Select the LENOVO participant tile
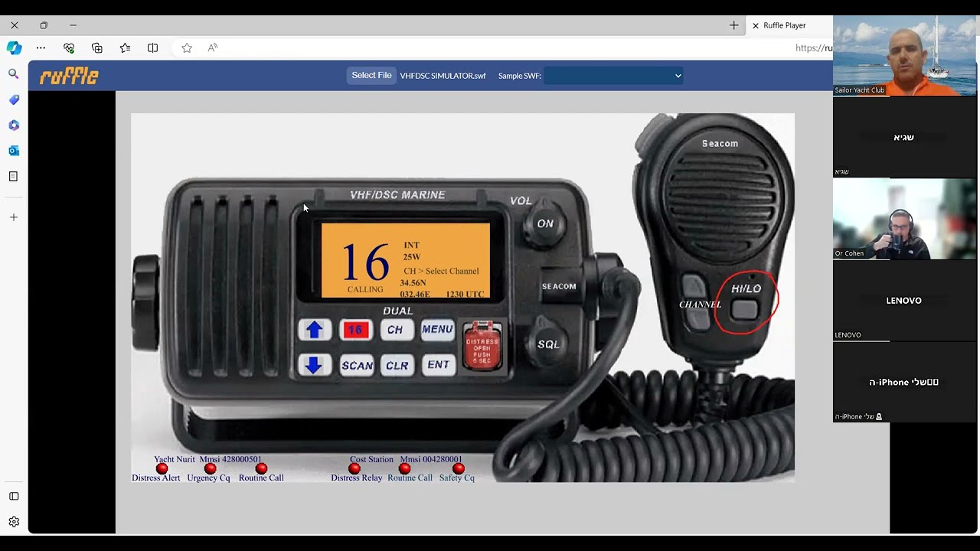The width and height of the screenshot is (980, 551). click(904, 301)
